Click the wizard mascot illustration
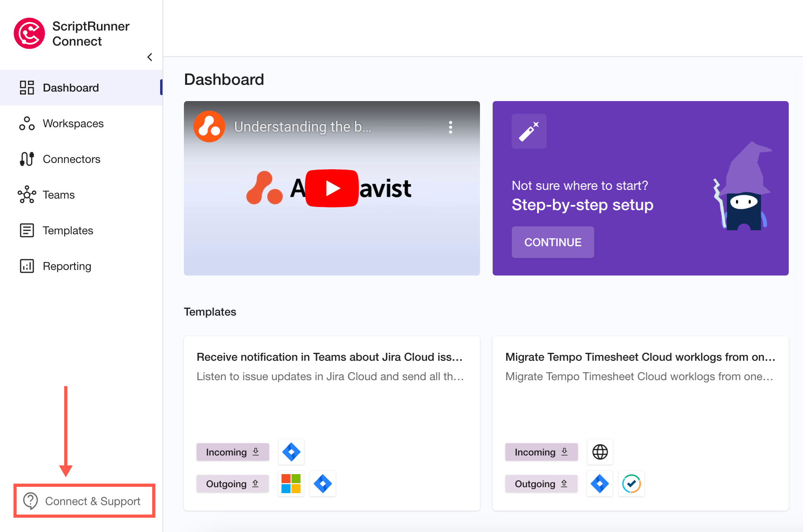 click(x=742, y=186)
